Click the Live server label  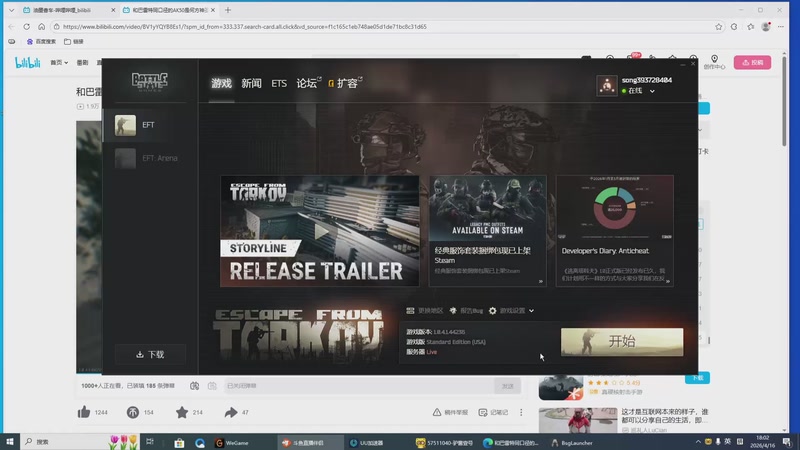[x=432, y=352]
